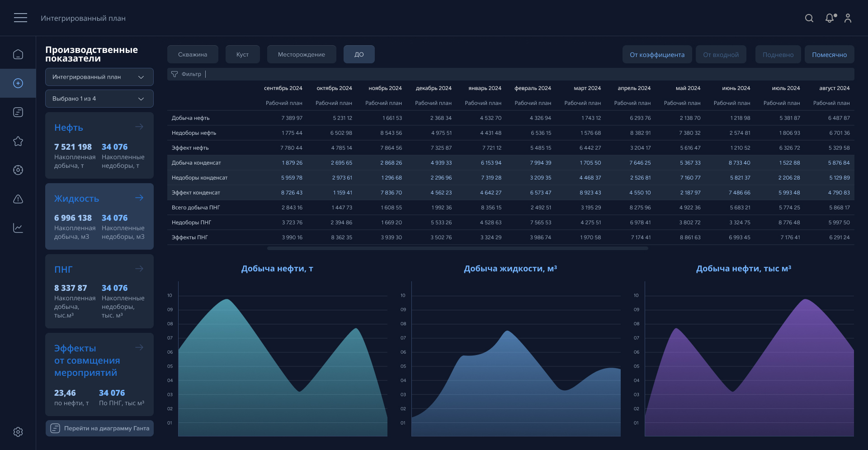Image resolution: width=868 pixels, height=450 pixels.
Task: Click the table horizontal scrollbar
Action: click(x=458, y=248)
